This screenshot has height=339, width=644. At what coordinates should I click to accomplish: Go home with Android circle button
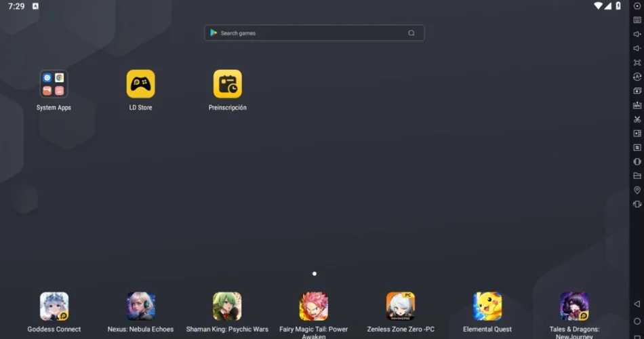pyautogui.click(x=637, y=321)
